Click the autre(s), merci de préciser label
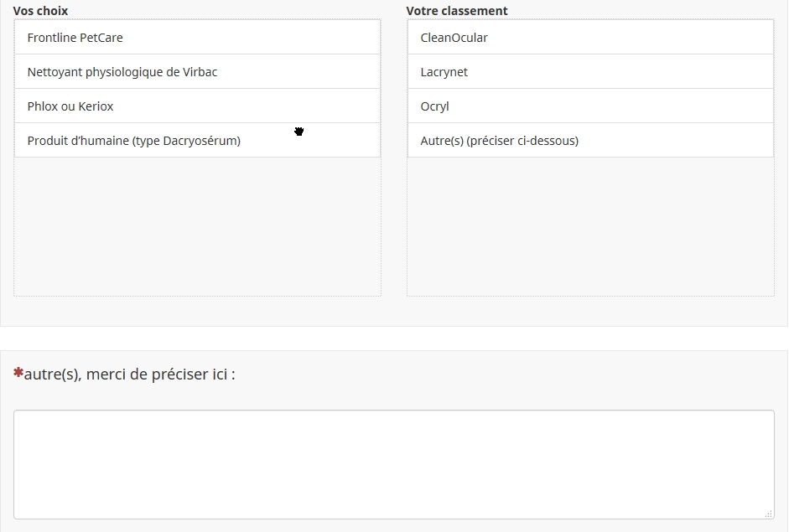 click(130, 374)
